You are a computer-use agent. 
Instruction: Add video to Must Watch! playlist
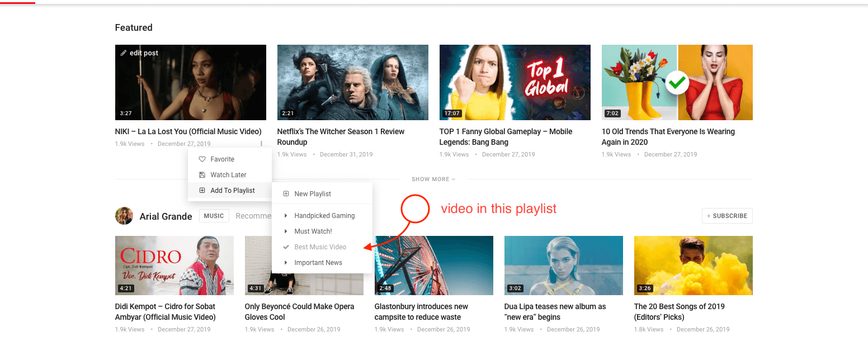pyautogui.click(x=313, y=231)
